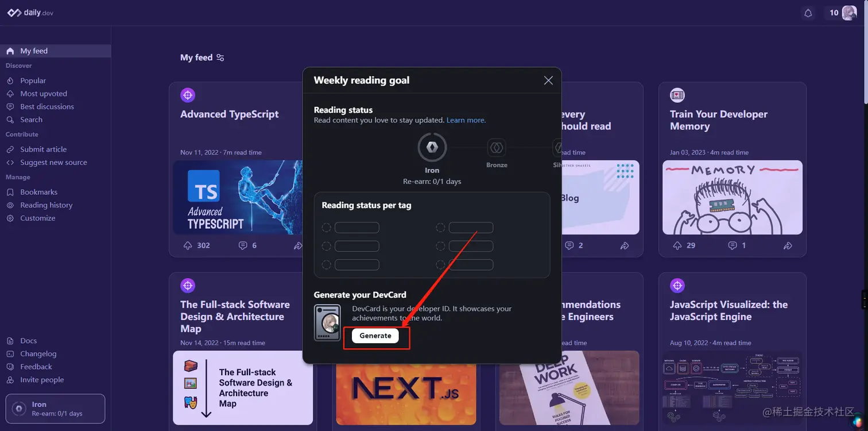Screen dimensions: 868x431
Task: Click the Generate DevCard button
Action: pyautogui.click(x=375, y=336)
